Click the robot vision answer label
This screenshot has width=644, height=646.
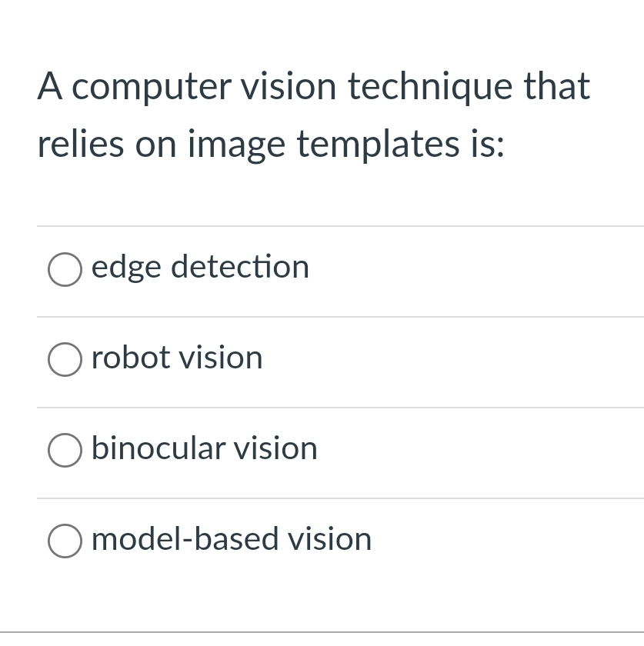pos(177,358)
